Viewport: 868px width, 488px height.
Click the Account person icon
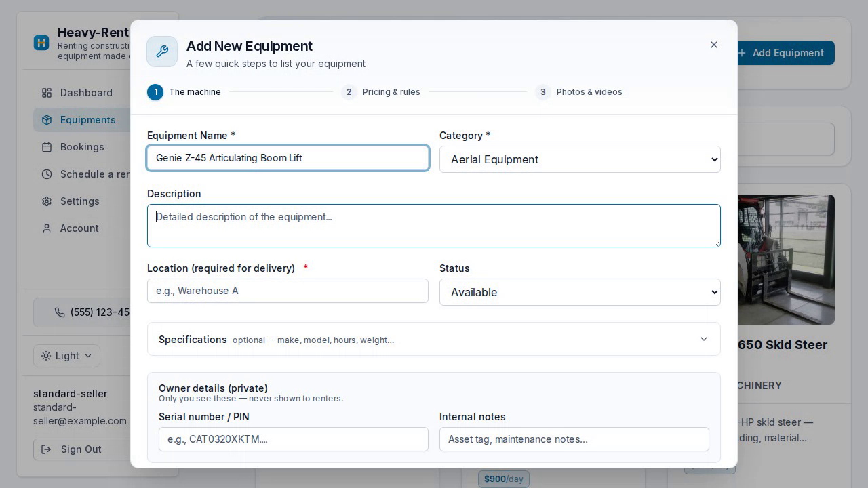coord(47,228)
